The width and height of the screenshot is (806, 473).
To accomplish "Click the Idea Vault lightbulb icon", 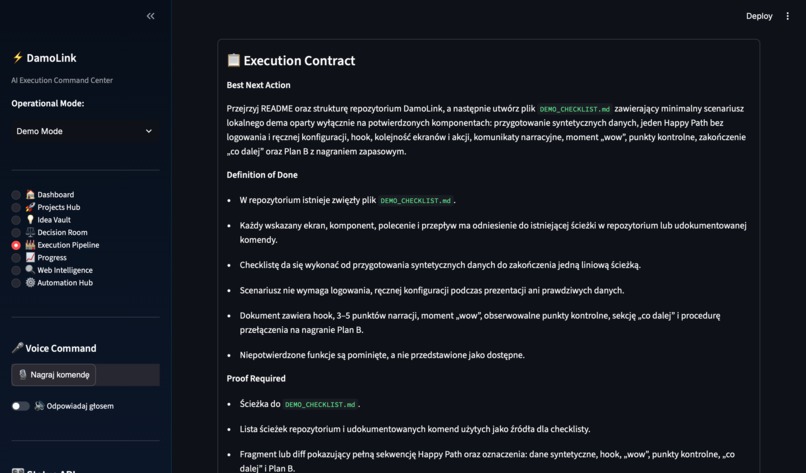I will (x=30, y=220).
